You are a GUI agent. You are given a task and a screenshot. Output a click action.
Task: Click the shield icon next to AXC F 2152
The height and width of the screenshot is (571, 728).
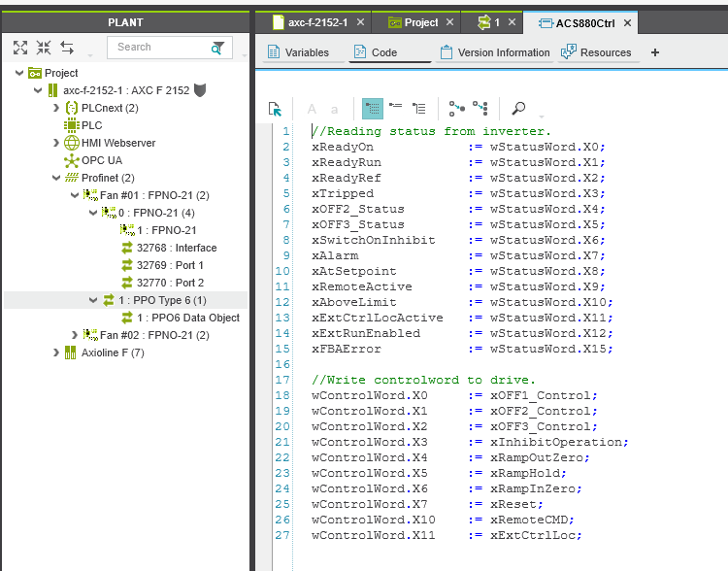pyautogui.click(x=200, y=90)
